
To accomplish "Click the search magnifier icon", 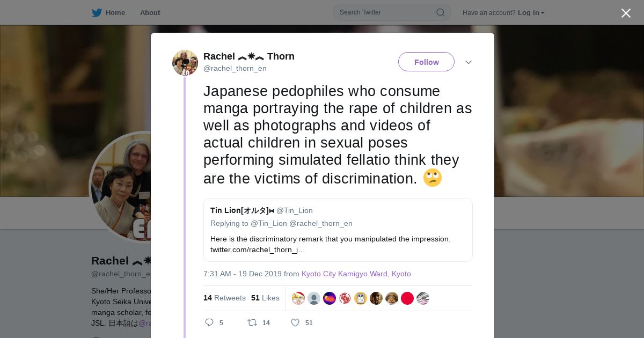I will (x=440, y=12).
